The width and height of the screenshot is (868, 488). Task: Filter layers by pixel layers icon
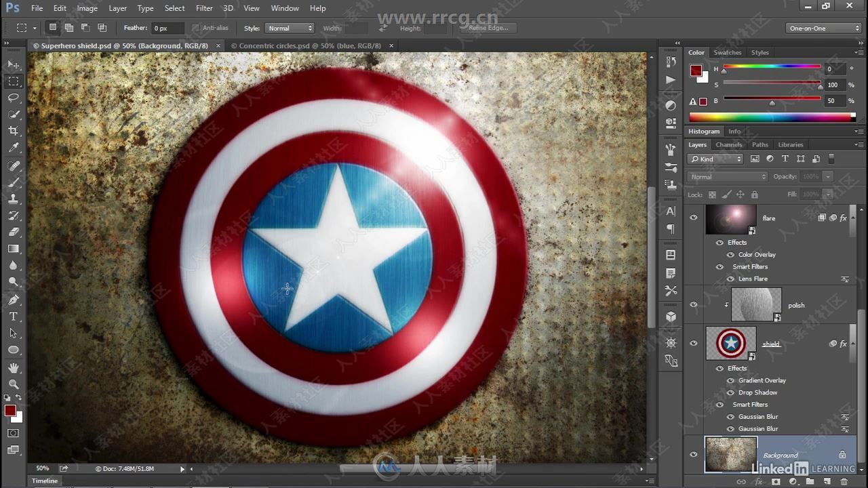click(x=755, y=159)
